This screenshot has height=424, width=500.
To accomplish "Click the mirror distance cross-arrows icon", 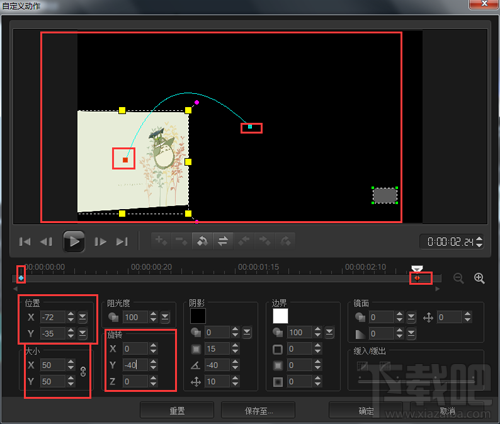I will pyautogui.click(x=428, y=317).
